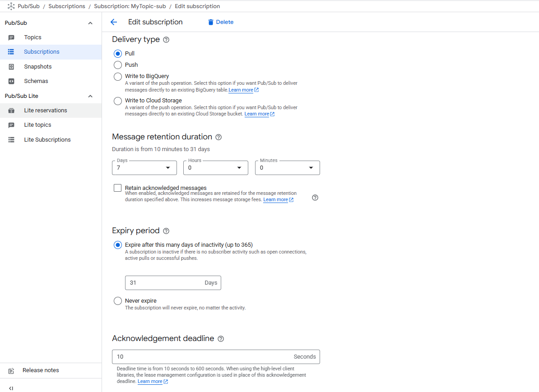Click help icon right of Retain acknowledged messages
Viewport: 539px width, 392px height.
(315, 198)
